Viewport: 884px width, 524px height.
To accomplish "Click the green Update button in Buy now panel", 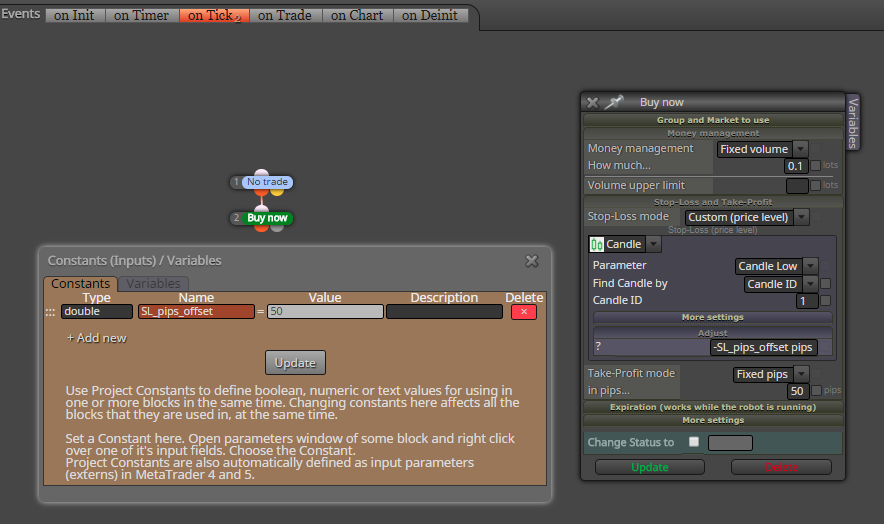I will click(x=649, y=467).
